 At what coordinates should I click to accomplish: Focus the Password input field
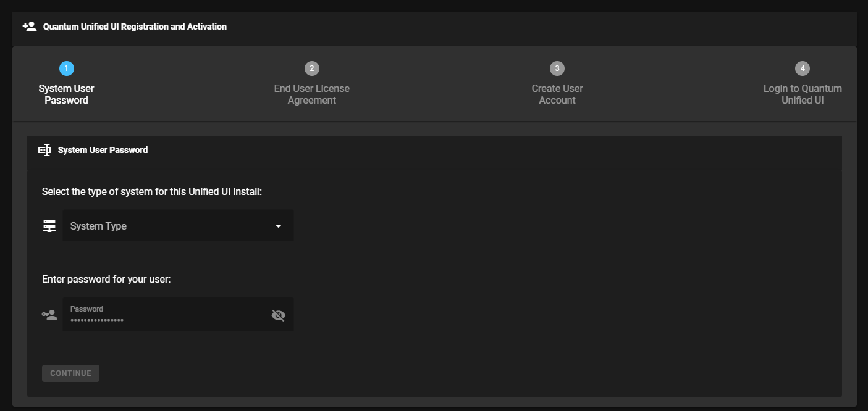pos(164,319)
